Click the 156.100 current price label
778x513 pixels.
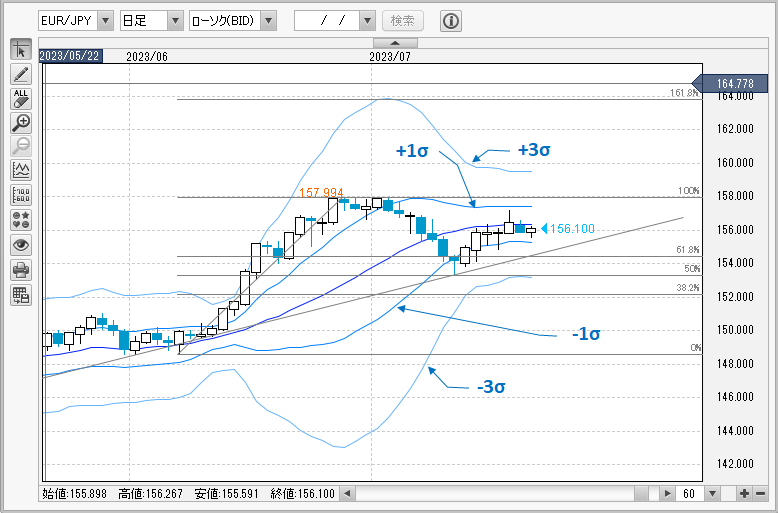click(x=572, y=229)
